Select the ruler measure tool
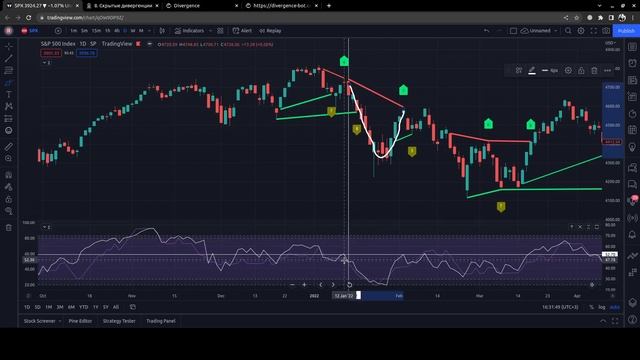Viewport: 640px width, 360px height. point(9,146)
